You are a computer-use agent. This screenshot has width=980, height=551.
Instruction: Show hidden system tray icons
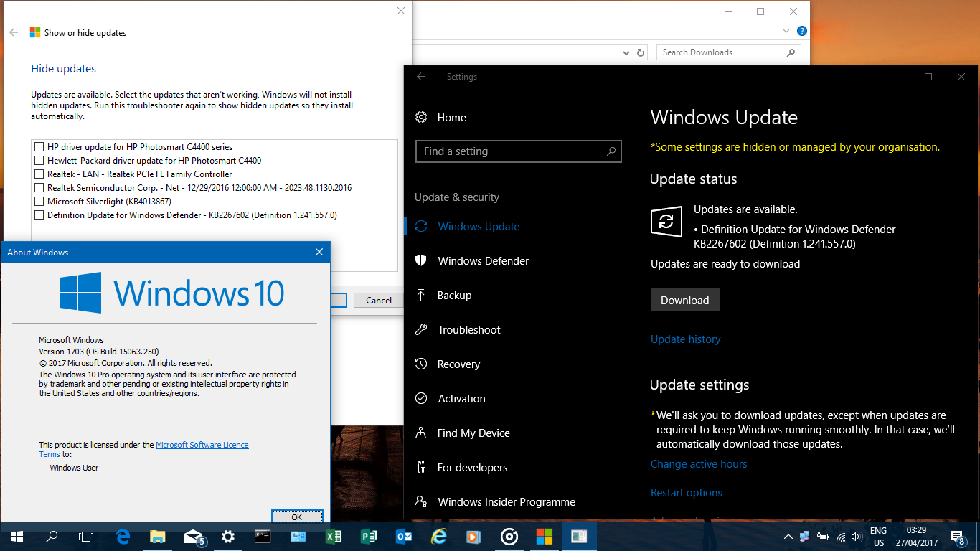point(788,537)
